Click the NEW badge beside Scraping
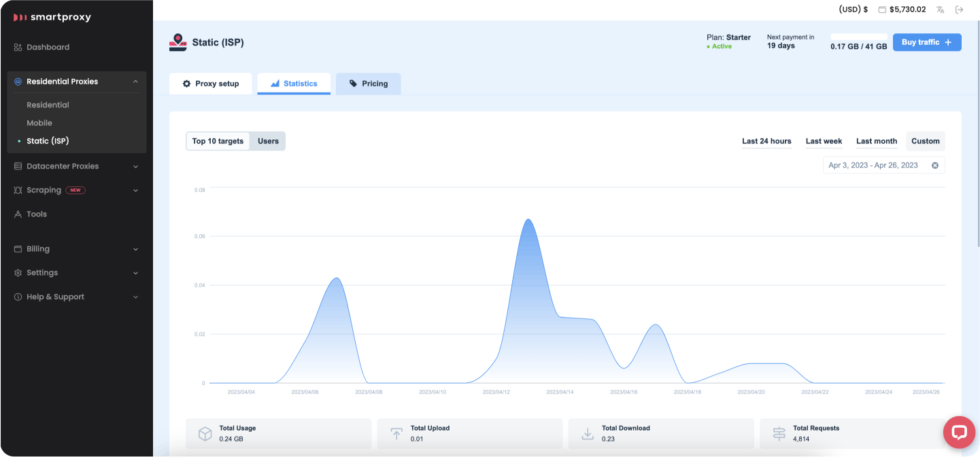Screen dimensions: 980x457 tap(75, 190)
